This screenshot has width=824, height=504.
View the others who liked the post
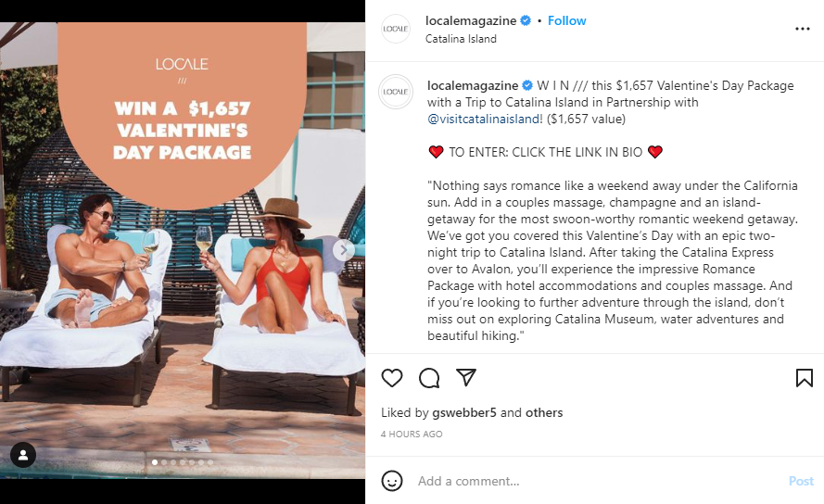544,412
